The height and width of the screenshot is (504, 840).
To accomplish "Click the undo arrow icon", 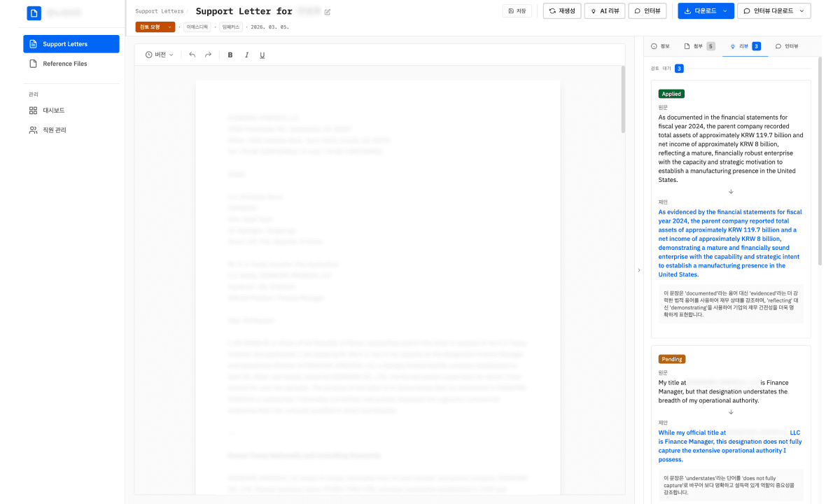I will [192, 55].
